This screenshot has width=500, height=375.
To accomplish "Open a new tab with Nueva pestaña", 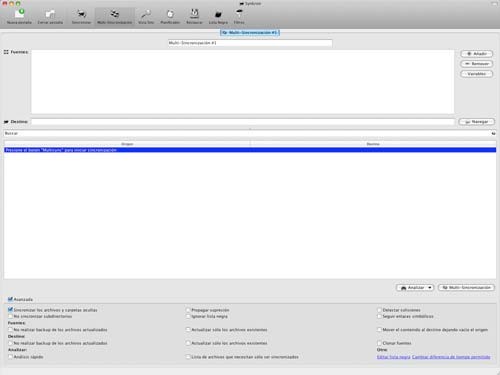I will (x=19, y=16).
